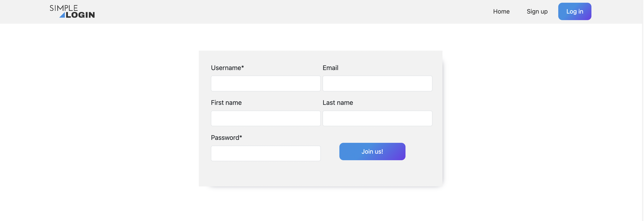This screenshot has width=644, height=221.
Task: Focus the Username input field
Action: [x=266, y=83]
